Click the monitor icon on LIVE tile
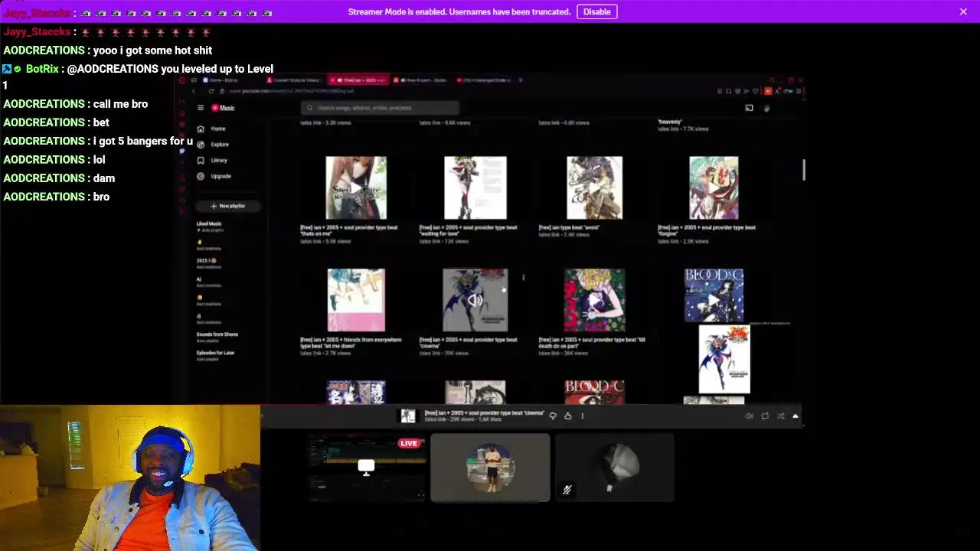980x551 pixels. click(x=366, y=467)
